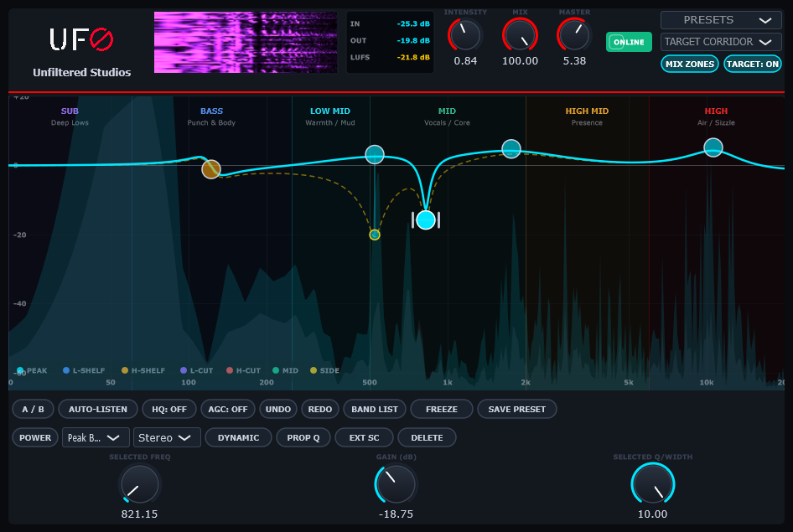Open the Peak B... filter type dropdown
Image resolution: width=793 pixels, height=532 pixels.
tap(96, 437)
